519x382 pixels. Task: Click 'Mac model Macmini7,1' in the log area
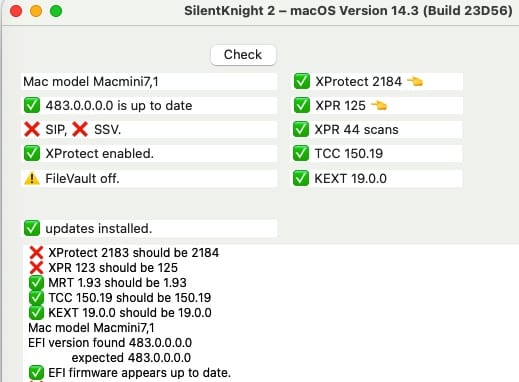pyautogui.click(x=91, y=328)
